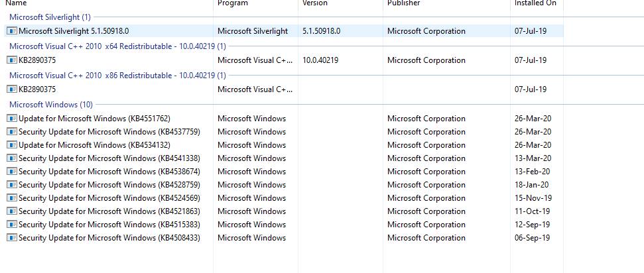Screen dimensions: 644x273
Task: Click update icon for KB4537759
Action: coord(12,132)
